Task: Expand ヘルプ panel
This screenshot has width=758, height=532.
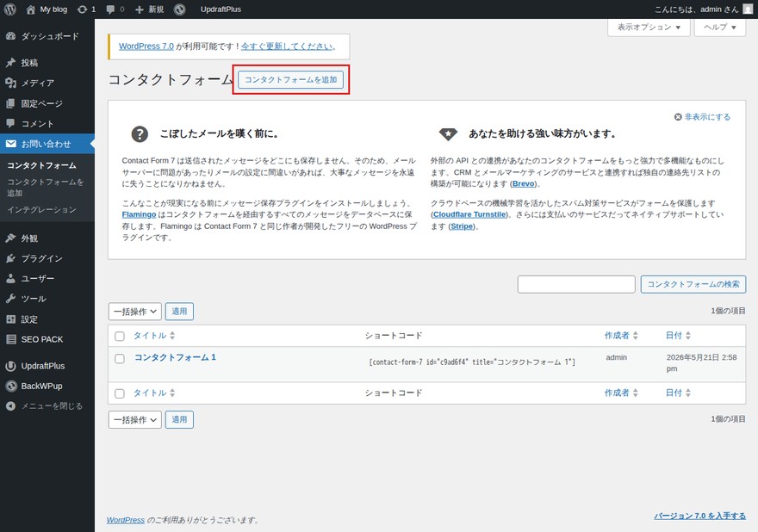Action: pos(720,27)
